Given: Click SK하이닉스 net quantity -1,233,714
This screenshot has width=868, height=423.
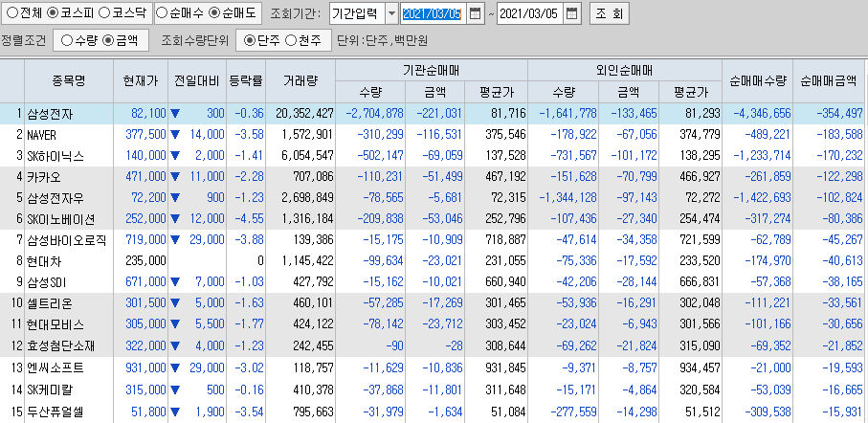Looking at the screenshot, I should coord(763,156).
